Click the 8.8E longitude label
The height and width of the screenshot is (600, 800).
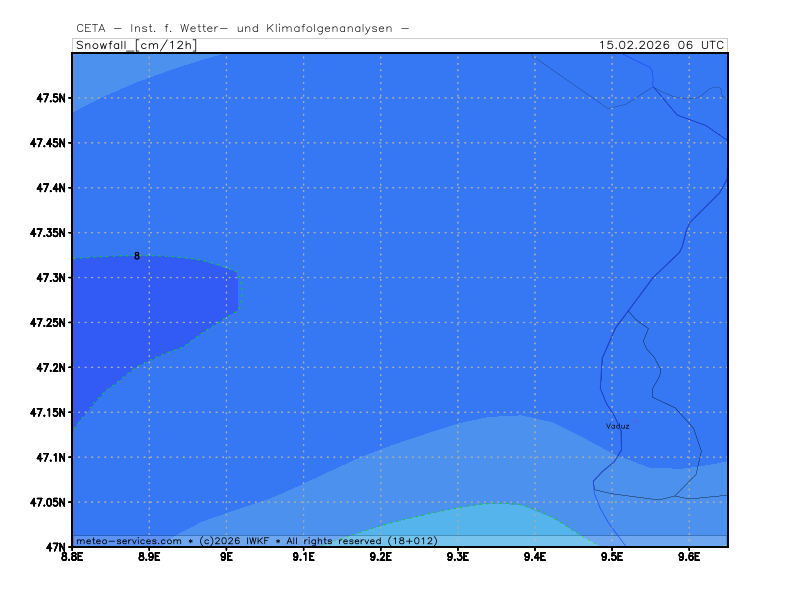point(72,557)
